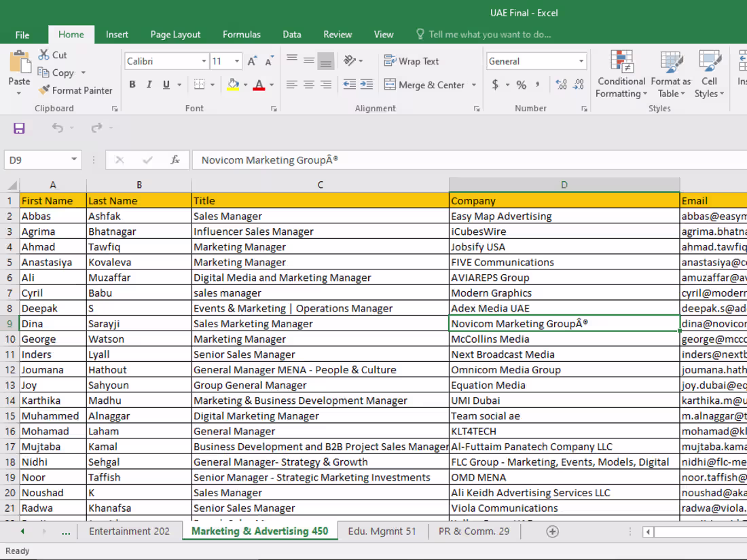
Task: Open the General number format dropdown
Action: click(x=581, y=62)
